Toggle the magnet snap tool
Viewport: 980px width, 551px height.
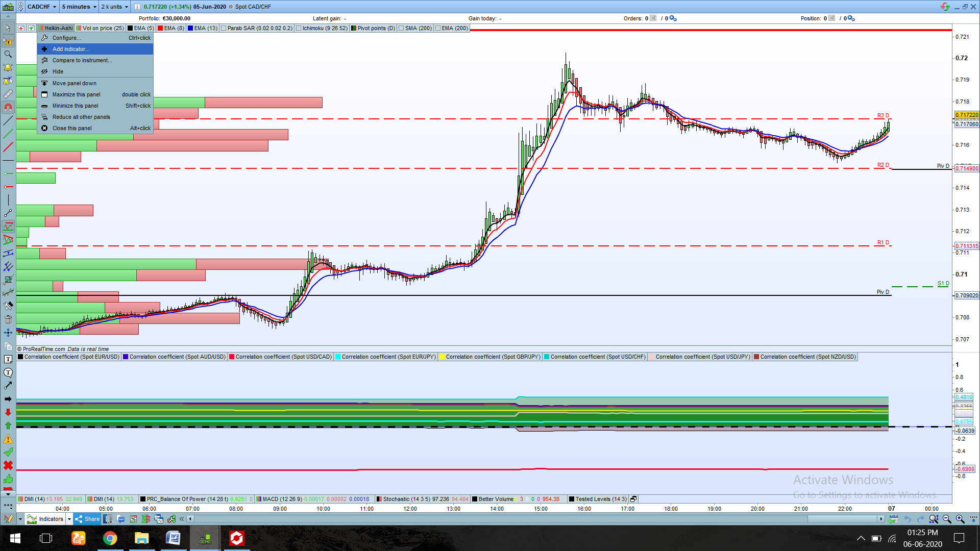pyautogui.click(x=8, y=107)
